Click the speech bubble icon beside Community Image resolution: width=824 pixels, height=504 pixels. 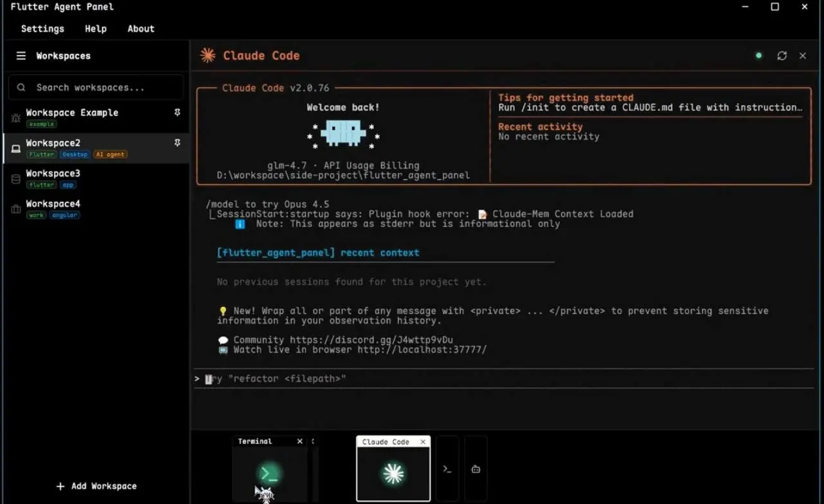point(223,340)
